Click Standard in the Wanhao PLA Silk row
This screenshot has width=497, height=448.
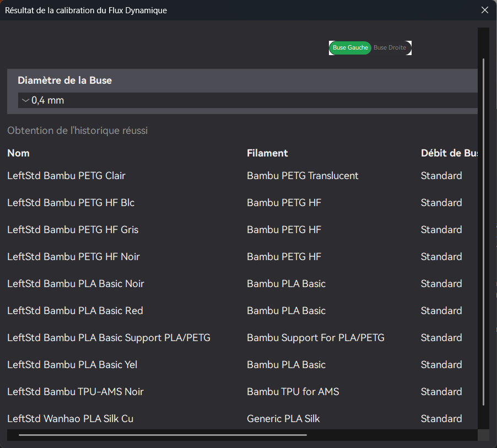(x=441, y=418)
